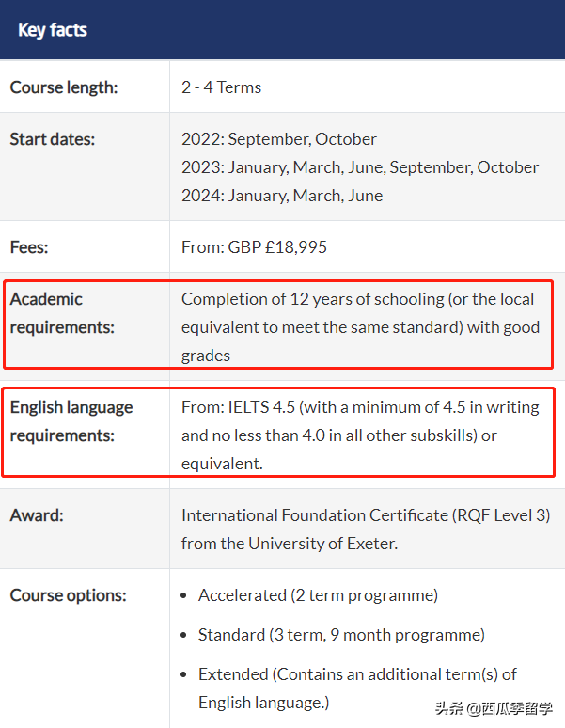This screenshot has width=565, height=728.
Task: Click the Standard 3 term programme option
Action: tap(341, 635)
